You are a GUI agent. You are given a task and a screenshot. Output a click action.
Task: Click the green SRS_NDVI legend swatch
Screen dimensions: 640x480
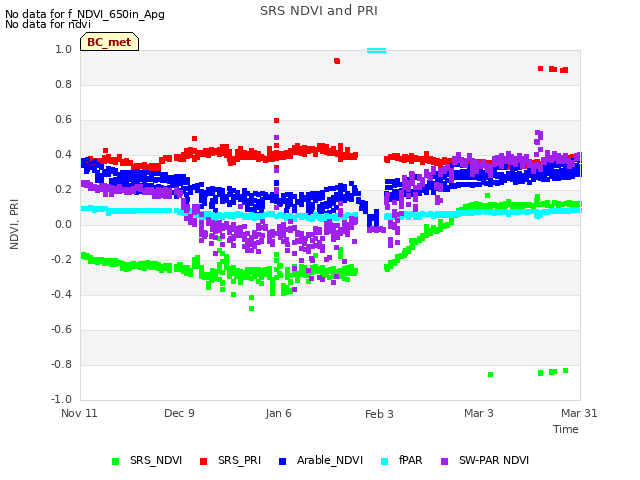pyautogui.click(x=116, y=461)
